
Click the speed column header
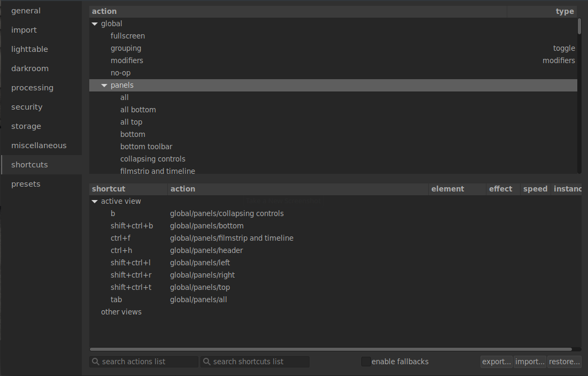tap(535, 189)
